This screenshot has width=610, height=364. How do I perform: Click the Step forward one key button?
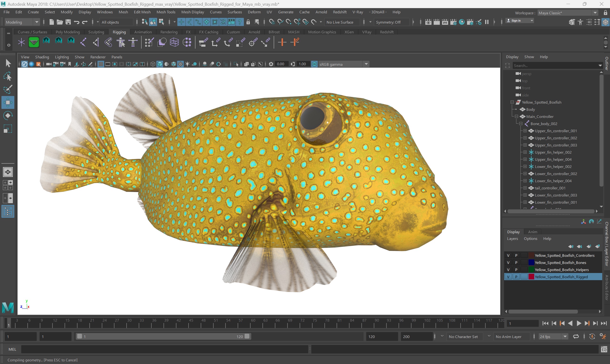click(x=587, y=323)
